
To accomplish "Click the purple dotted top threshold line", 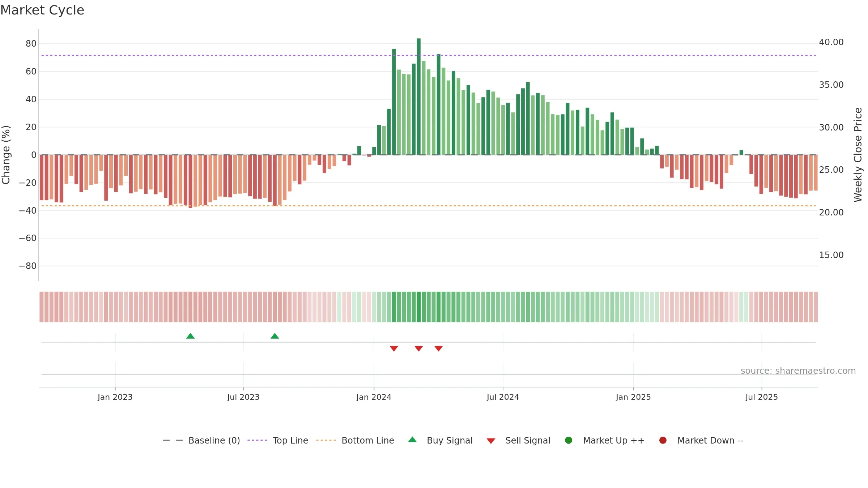I will tap(429, 55).
